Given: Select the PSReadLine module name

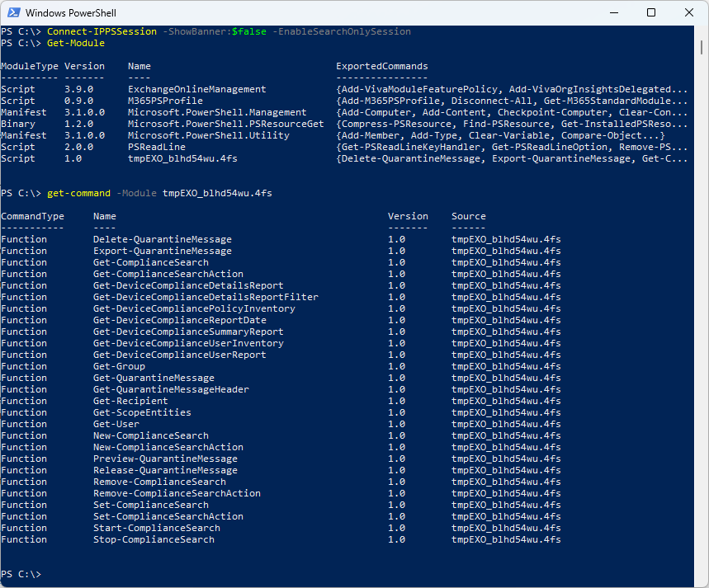Looking at the screenshot, I should [x=157, y=147].
